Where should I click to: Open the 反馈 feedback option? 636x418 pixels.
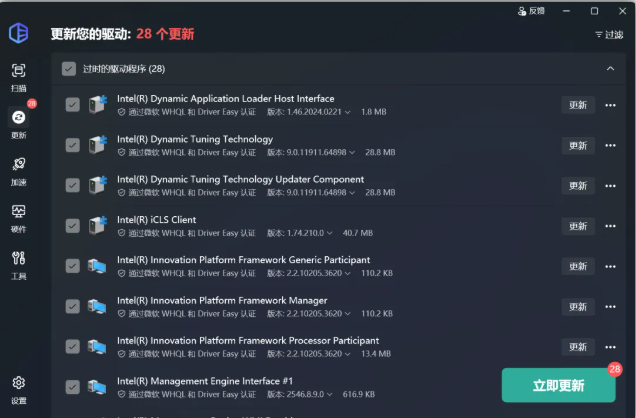coord(531,11)
